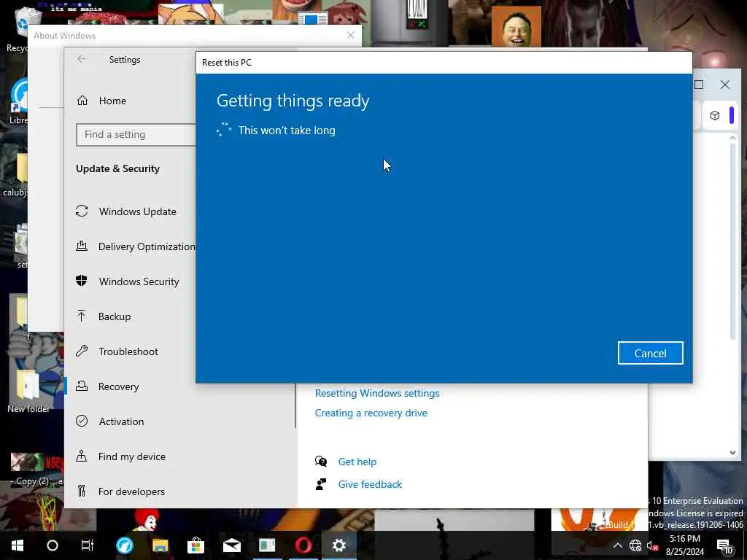747x560 pixels.
Task: Click the muted volume tray icon
Action: [652, 546]
